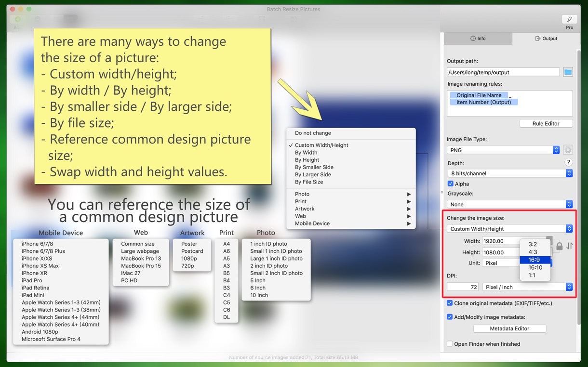The width and height of the screenshot is (588, 367).
Task: Choose MacBook Pro 13 web size
Action: [x=141, y=259]
